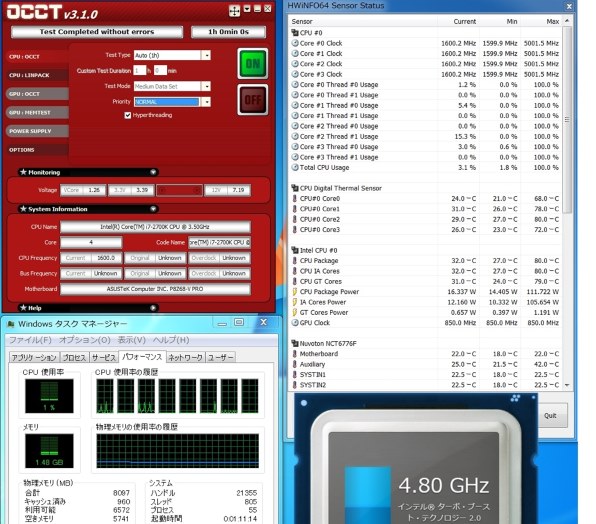Screen dimensions: 596x524
Task: Click the Quit button in HWiNFO64
Action: (x=550, y=416)
